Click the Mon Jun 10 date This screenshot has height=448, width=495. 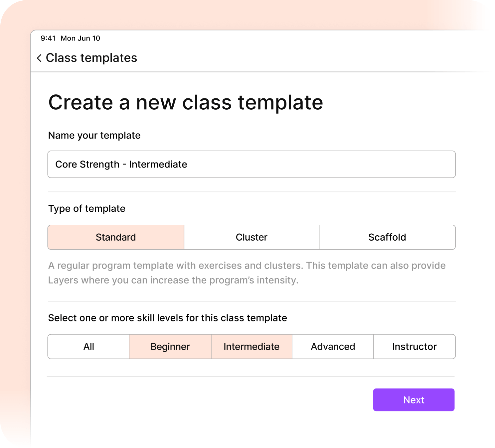click(80, 38)
